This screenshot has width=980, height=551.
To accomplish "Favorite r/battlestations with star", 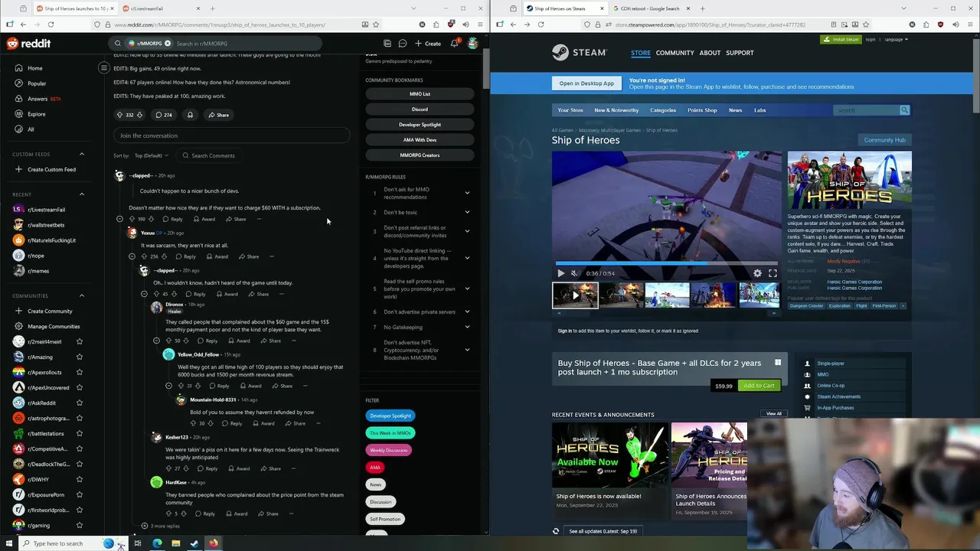I will [80, 433].
